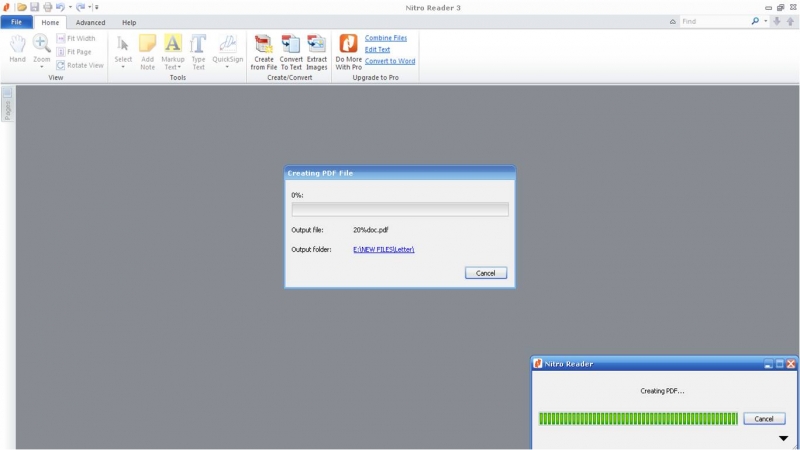800x450 pixels.
Task: Select the Add Note tool
Action: point(147,44)
